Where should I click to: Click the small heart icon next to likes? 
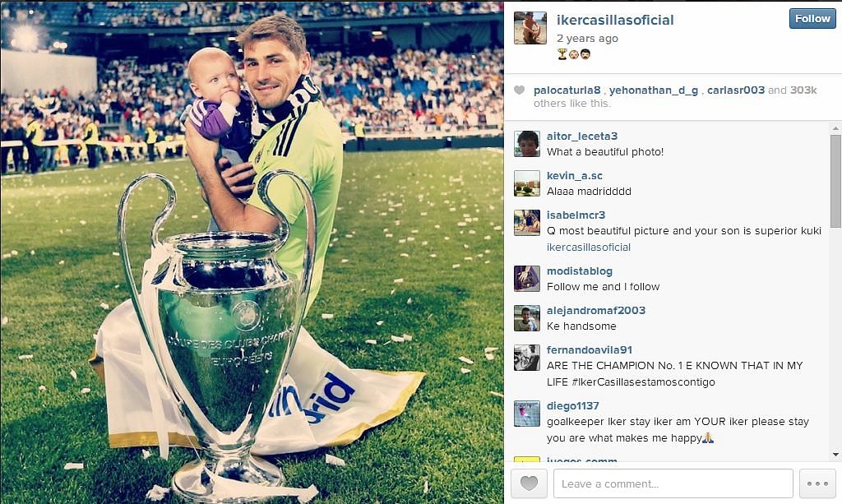(519, 90)
